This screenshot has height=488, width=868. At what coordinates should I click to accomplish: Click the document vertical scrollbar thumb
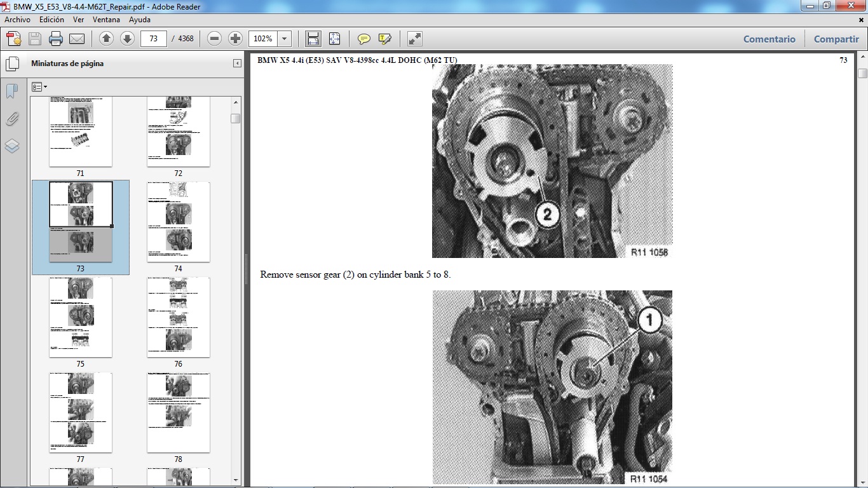(862, 73)
